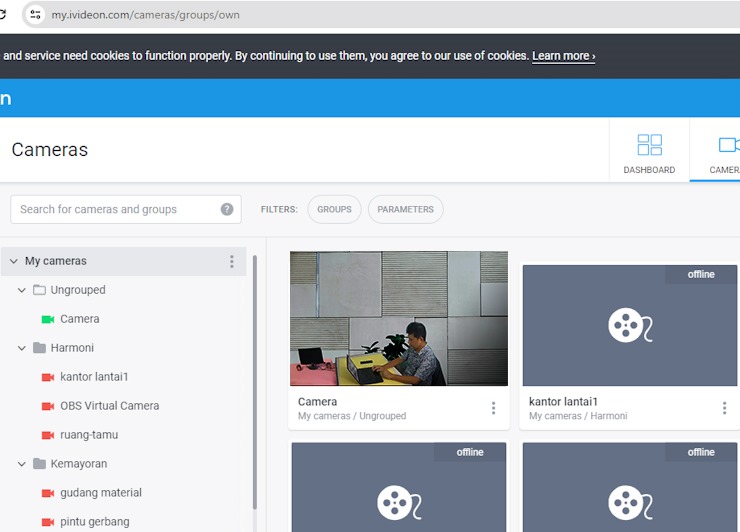
Task: Select the Kemayoran folder
Action: tap(79, 464)
